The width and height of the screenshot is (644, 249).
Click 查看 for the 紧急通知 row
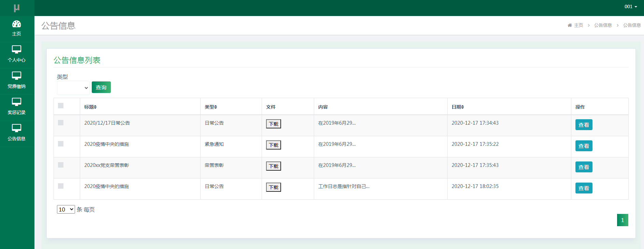(x=584, y=146)
